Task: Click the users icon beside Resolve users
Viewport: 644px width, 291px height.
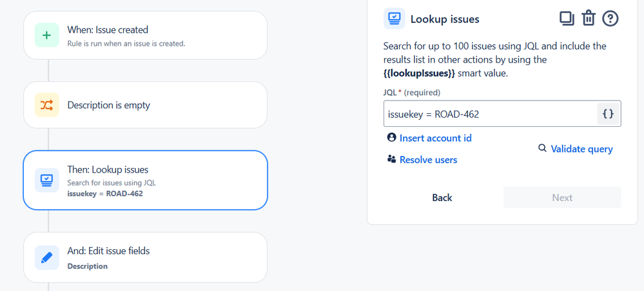Action: 391,159
